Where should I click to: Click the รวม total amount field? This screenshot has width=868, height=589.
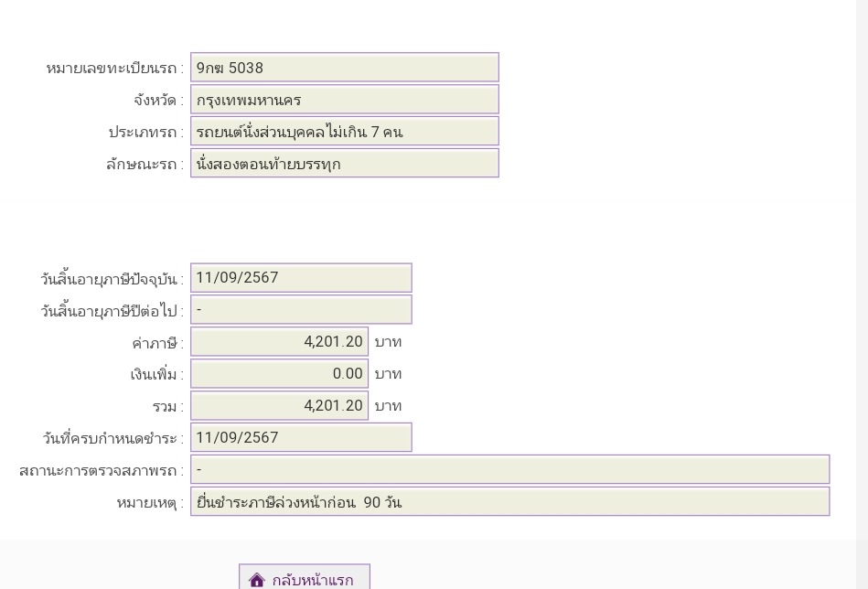[x=280, y=406]
